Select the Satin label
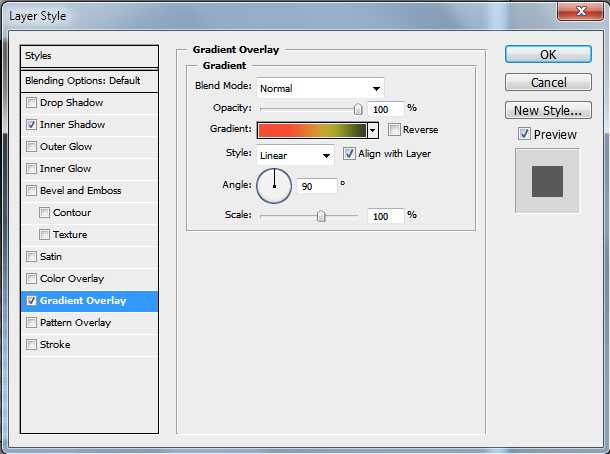The image size is (610, 454). point(51,257)
